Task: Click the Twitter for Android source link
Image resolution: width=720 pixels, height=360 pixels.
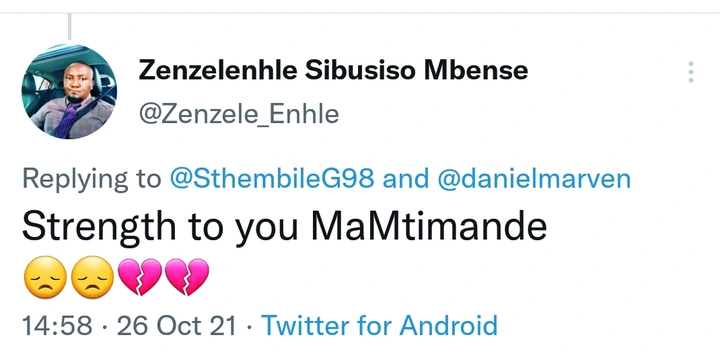Action: point(379,326)
